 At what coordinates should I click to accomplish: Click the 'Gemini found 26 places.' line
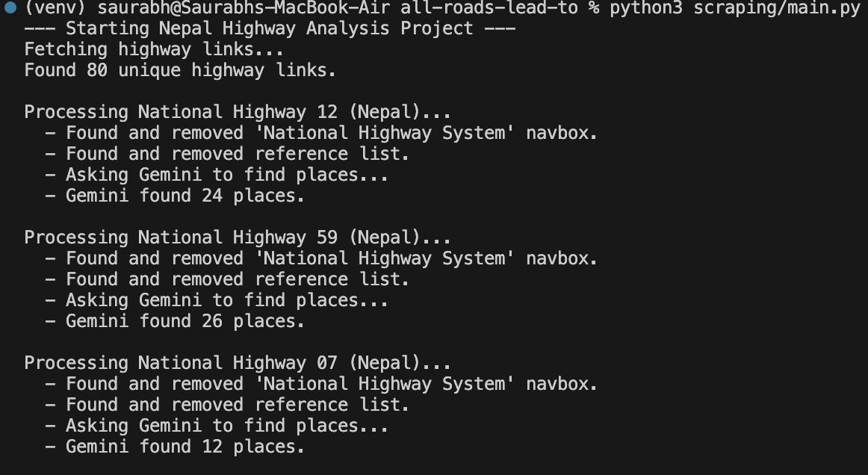point(185,321)
